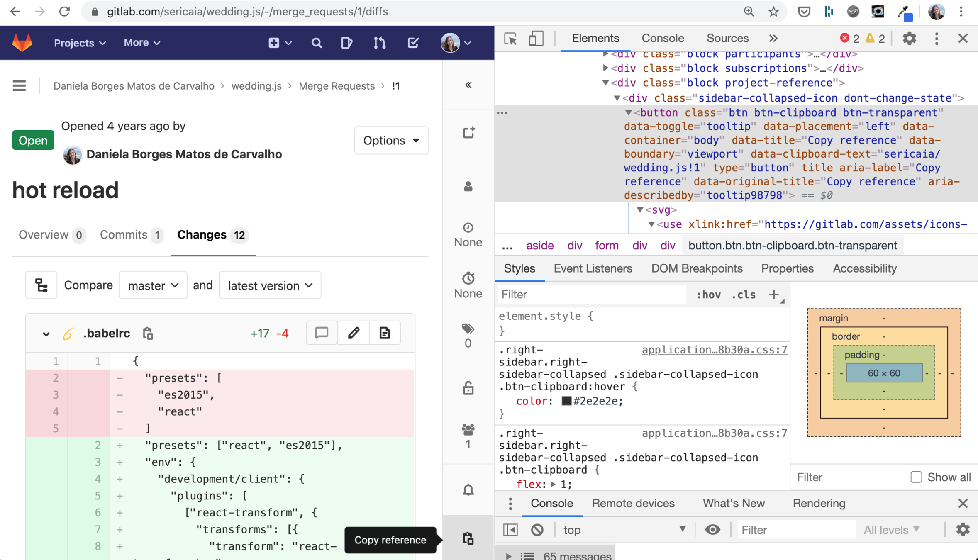The image size is (978, 560).
Task: Select the DevTools element inspector icon
Action: 510,39
